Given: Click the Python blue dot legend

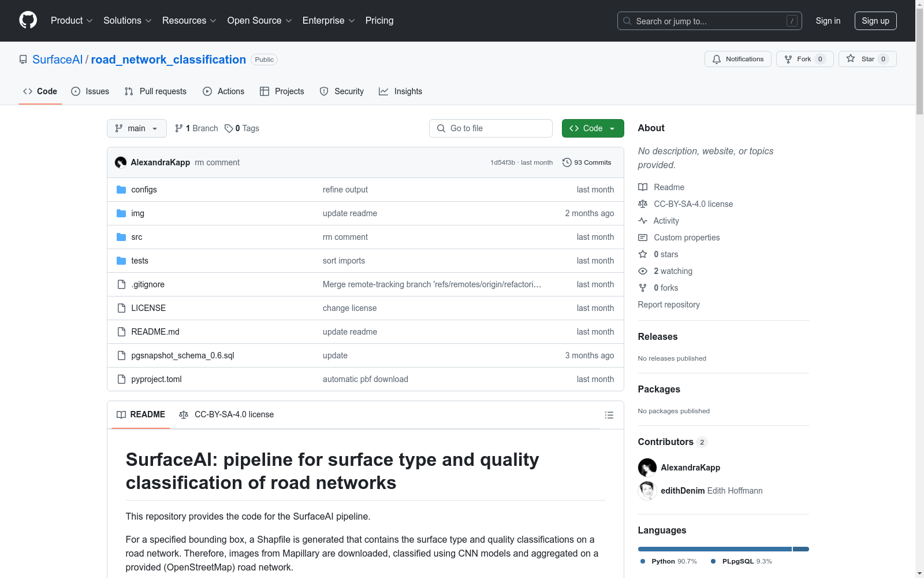Looking at the screenshot, I should 643,561.
